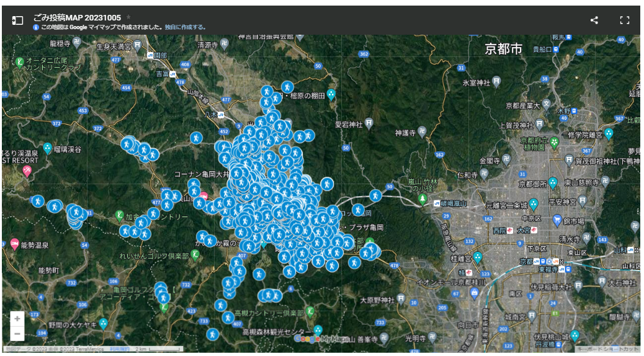Screen dimensions: 644x356
Task: Click the 高槻森林観光センター marker
Action: tap(318, 330)
